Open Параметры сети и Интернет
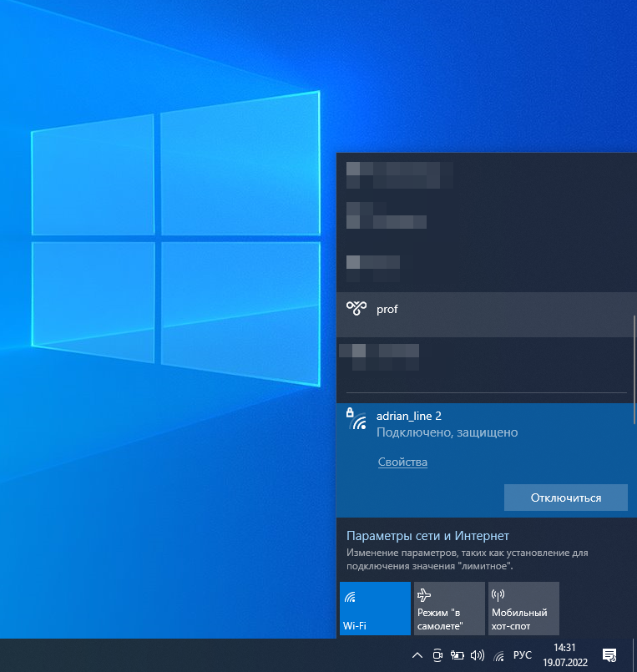The width and height of the screenshot is (637, 672). (427, 536)
